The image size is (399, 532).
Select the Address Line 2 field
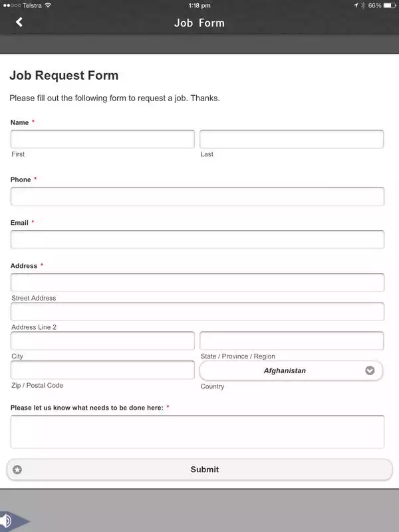198,311
